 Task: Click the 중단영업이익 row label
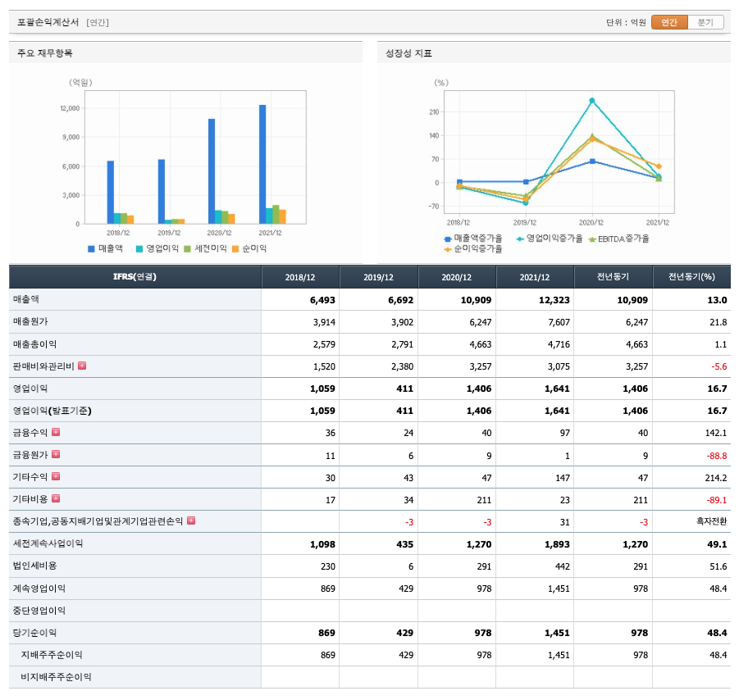[x=39, y=610]
